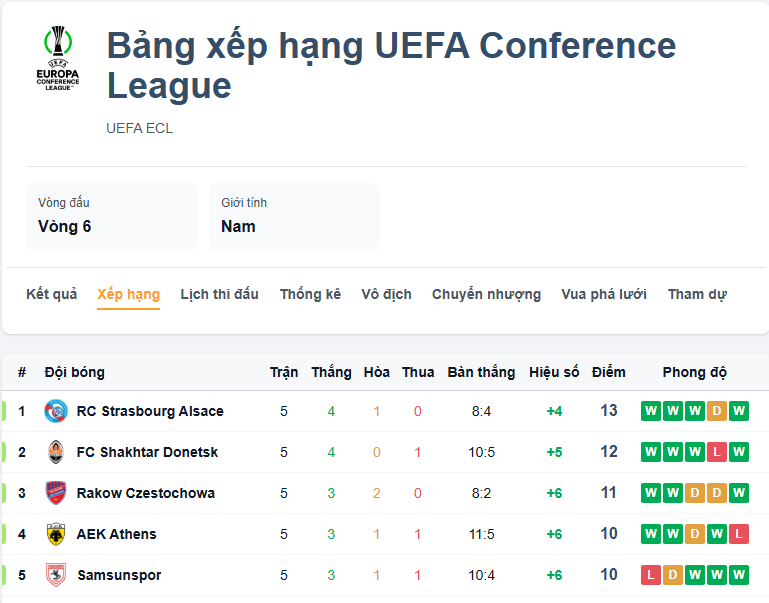Click Rakow Czestochowa club crest
Image resolution: width=769 pixels, height=603 pixels.
click(x=56, y=493)
